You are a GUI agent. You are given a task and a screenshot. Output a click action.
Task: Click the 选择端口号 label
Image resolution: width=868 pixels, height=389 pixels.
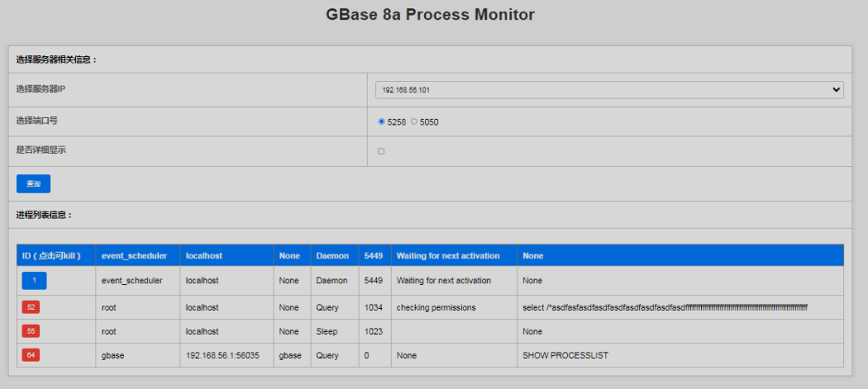[37, 120]
